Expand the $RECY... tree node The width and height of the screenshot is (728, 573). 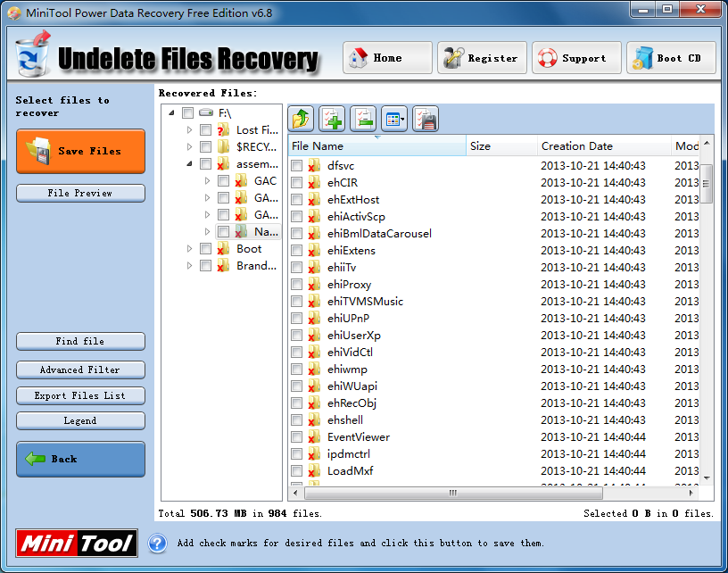pos(189,146)
